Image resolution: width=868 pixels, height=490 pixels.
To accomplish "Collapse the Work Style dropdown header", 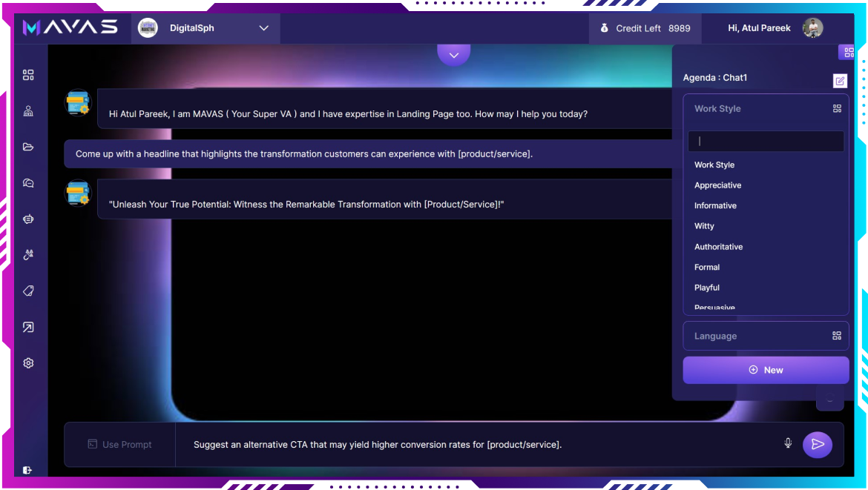I will coord(766,108).
